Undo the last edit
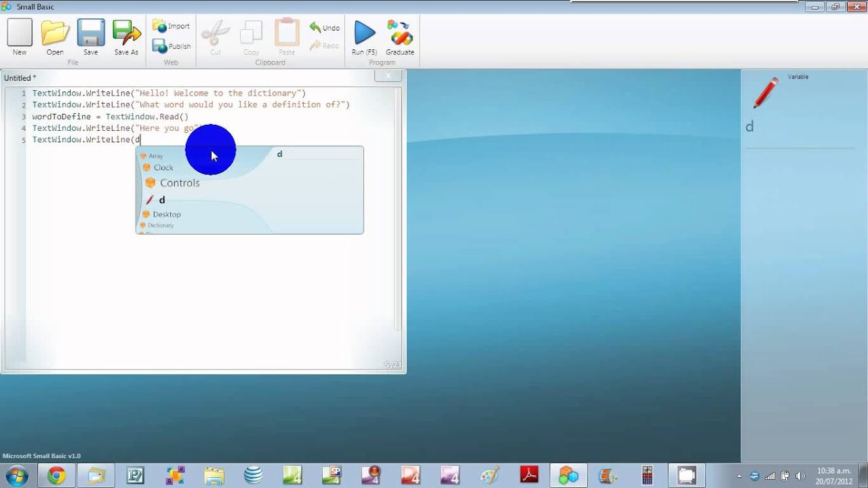Screen dimensions: 868x488 coord(324,28)
